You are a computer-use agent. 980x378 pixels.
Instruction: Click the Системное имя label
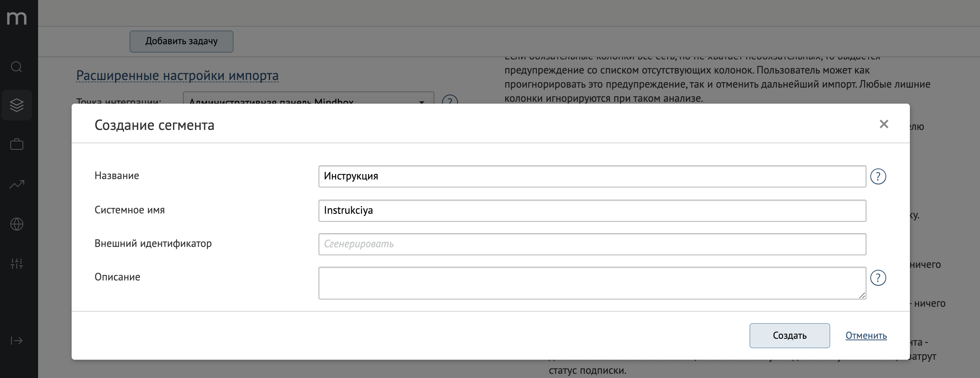(130, 210)
